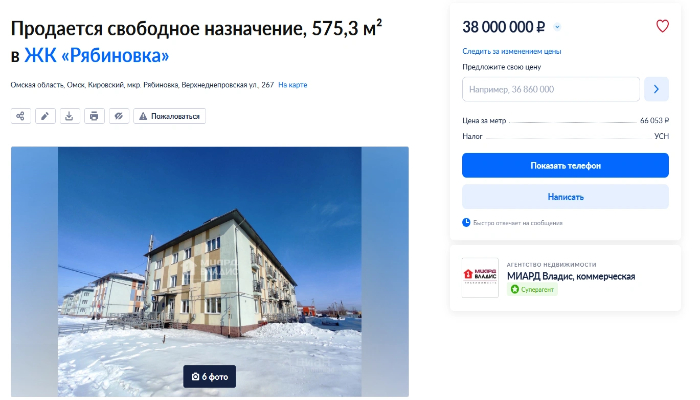Click the Суперагент badge
This screenshot has height=400, width=700.
pyautogui.click(x=532, y=290)
